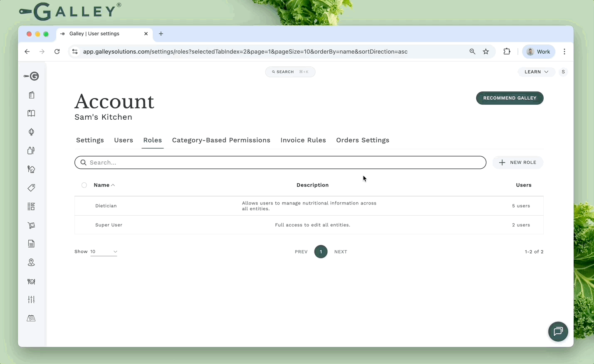
Task: Click the Full access to edit all entities text
Action: click(x=312, y=225)
